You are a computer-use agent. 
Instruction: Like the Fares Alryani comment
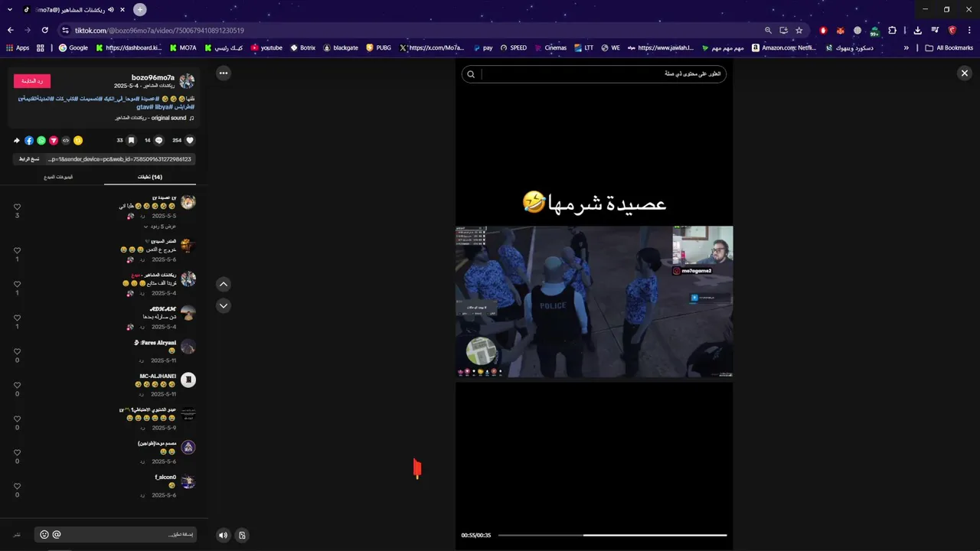click(x=17, y=351)
